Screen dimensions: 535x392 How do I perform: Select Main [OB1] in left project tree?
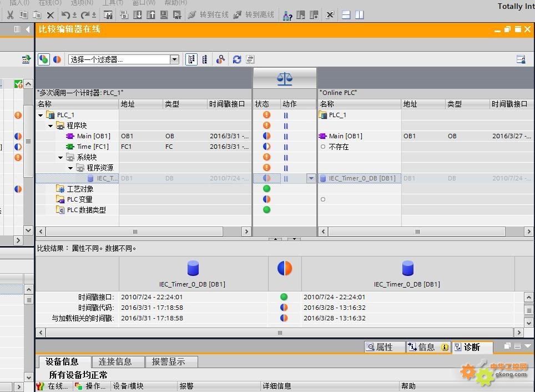click(x=93, y=136)
